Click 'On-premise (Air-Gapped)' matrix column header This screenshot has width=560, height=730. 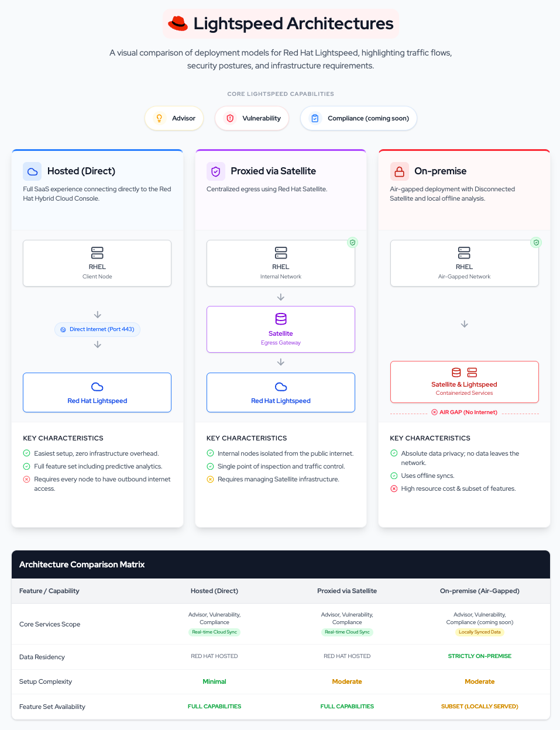480,591
